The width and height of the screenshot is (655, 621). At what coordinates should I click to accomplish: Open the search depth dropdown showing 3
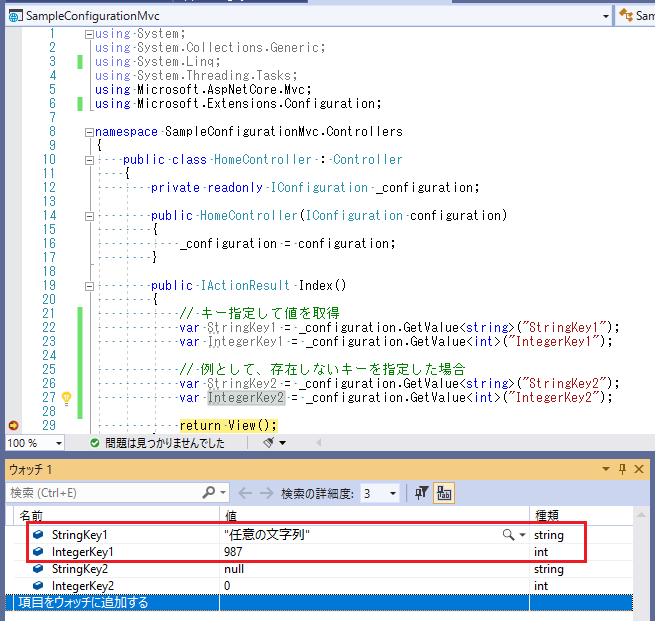pyautogui.click(x=393, y=494)
